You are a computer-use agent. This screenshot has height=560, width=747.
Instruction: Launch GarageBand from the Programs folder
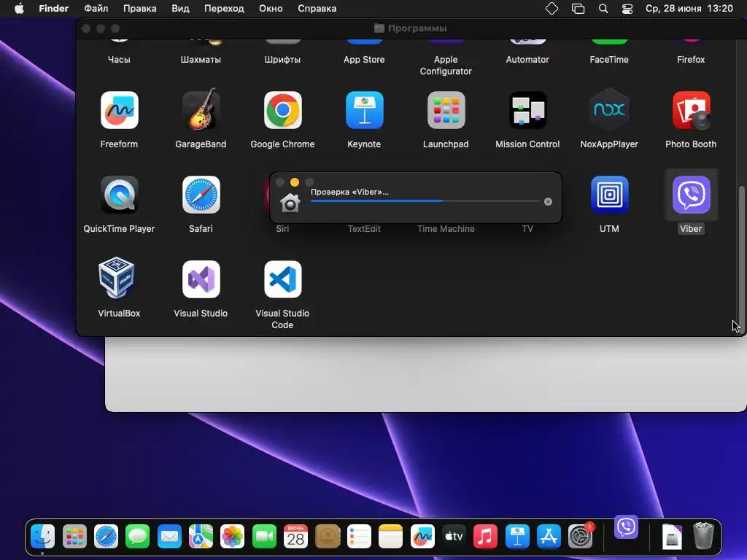(201, 109)
